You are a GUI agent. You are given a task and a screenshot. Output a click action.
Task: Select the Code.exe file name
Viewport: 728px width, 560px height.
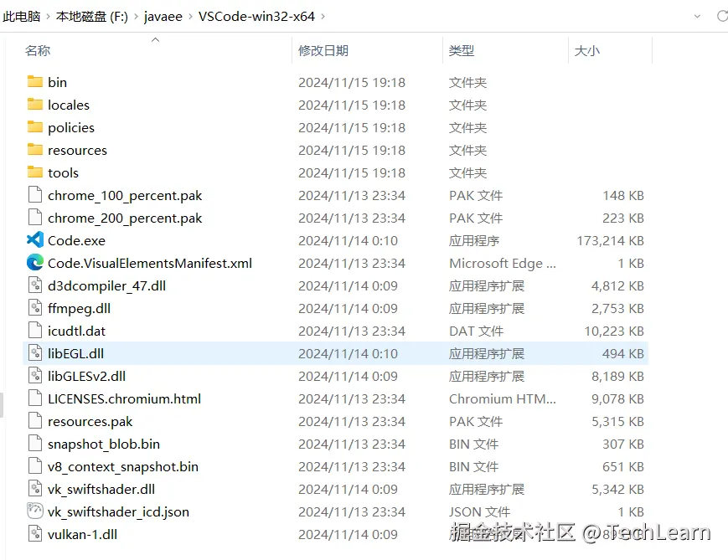pos(76,240)
